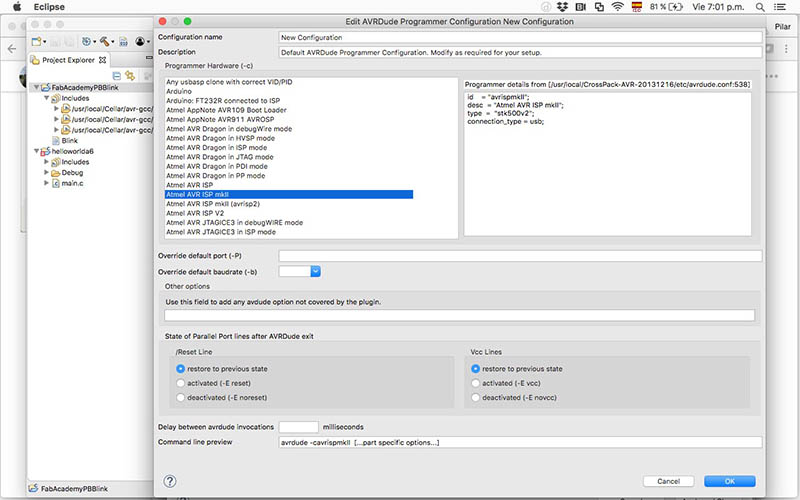Image resolution: width=800 pixels, height=500 pixels.
Task: Click the AVR upload document icon in toolbar
Action: click(123, 42)
